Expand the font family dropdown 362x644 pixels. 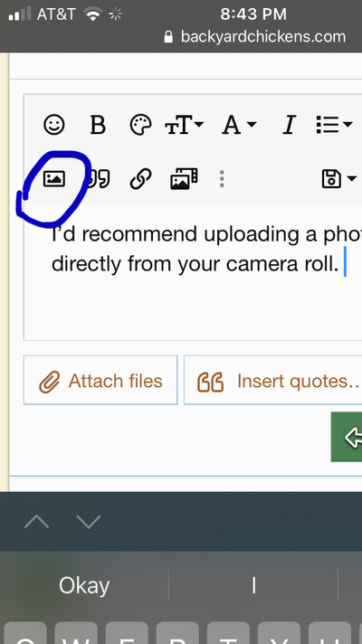[x=239, y=125]
